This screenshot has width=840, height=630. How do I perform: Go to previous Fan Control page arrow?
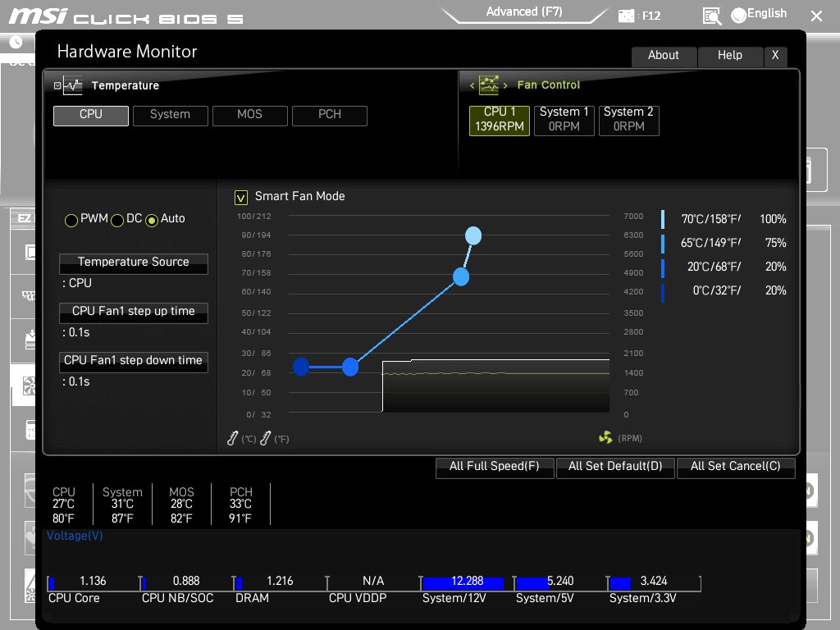[472, 85]
